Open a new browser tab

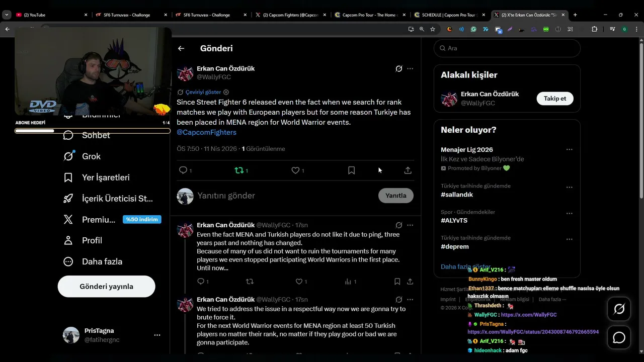click(575, 15)
